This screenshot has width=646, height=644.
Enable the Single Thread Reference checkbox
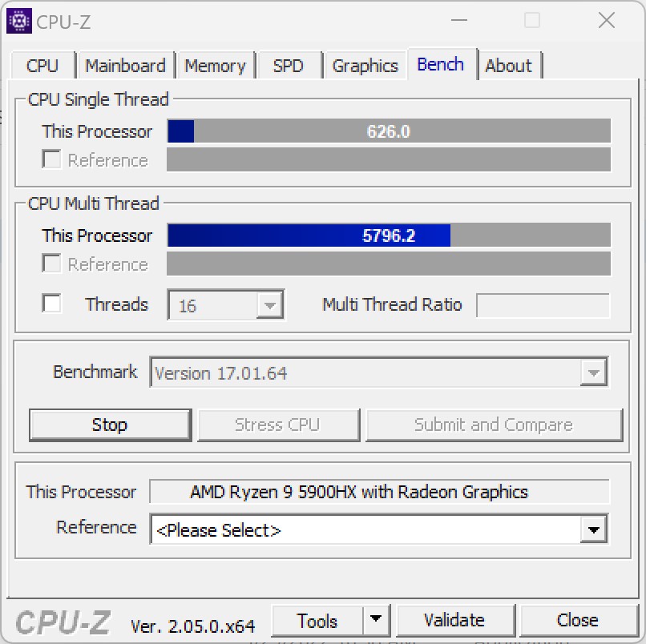51,159
